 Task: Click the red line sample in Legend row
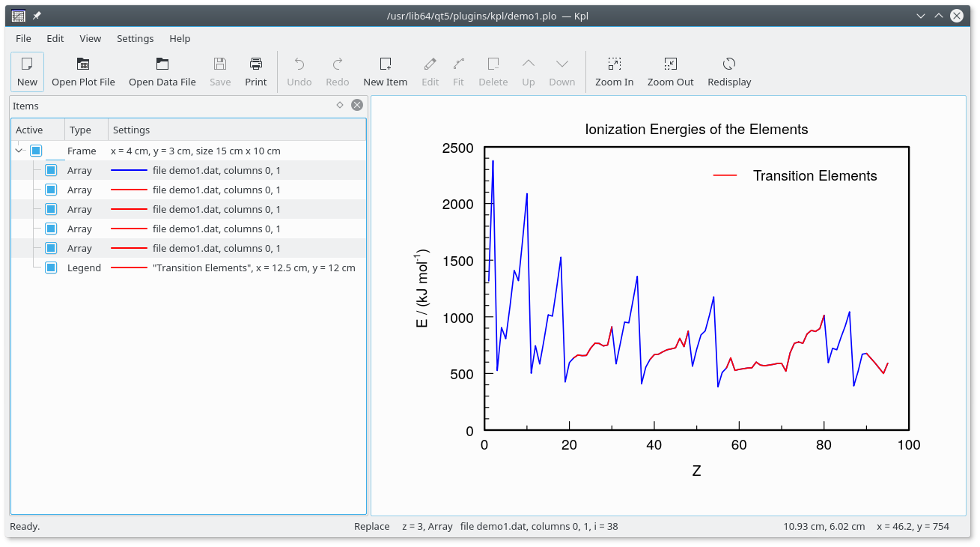pyautogui.click(x=130, y=268)
